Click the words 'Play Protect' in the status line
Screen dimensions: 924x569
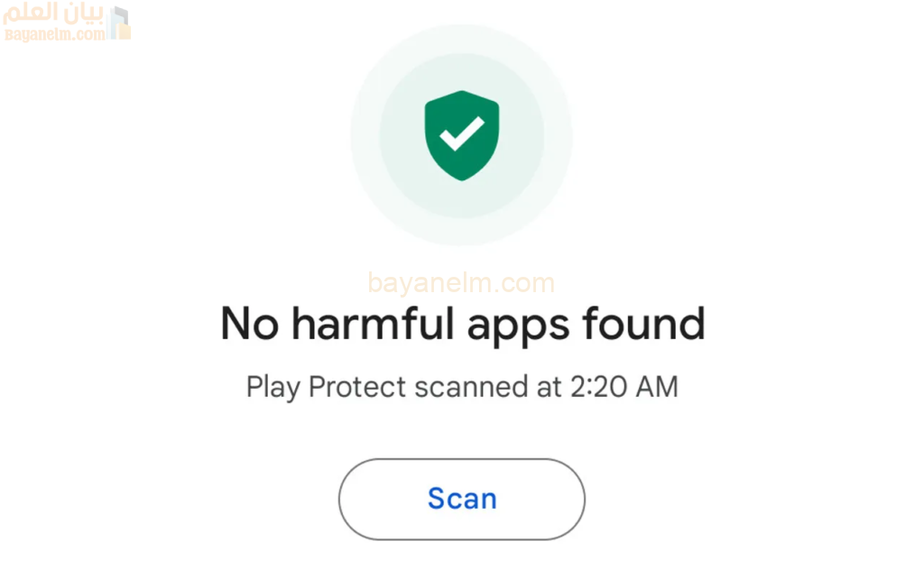coord(326,388)
